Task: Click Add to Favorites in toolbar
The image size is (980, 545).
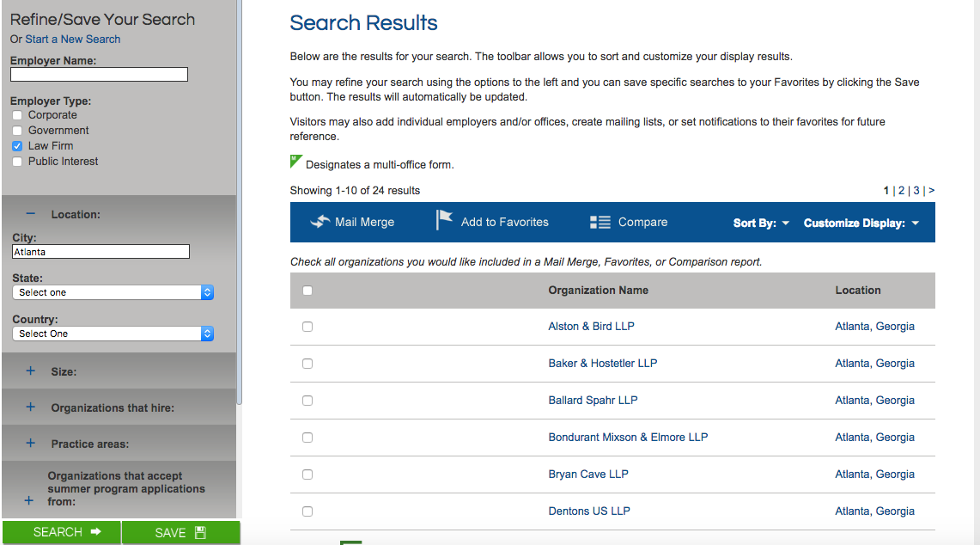Action: 504,222
